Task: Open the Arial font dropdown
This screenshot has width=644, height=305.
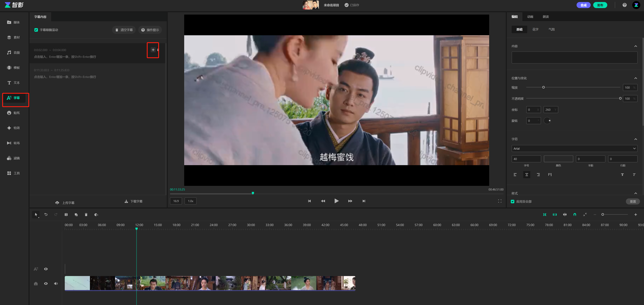Action: click(x=574, y=149)
